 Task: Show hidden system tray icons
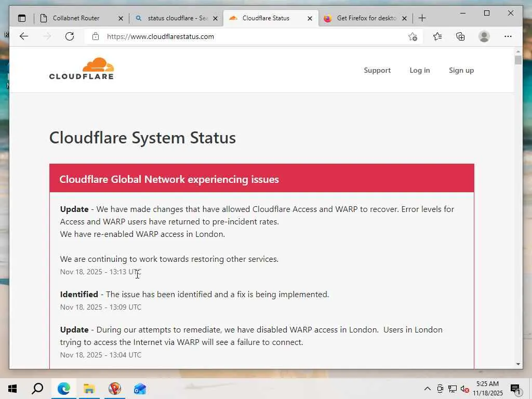click(x=428, y=389)
